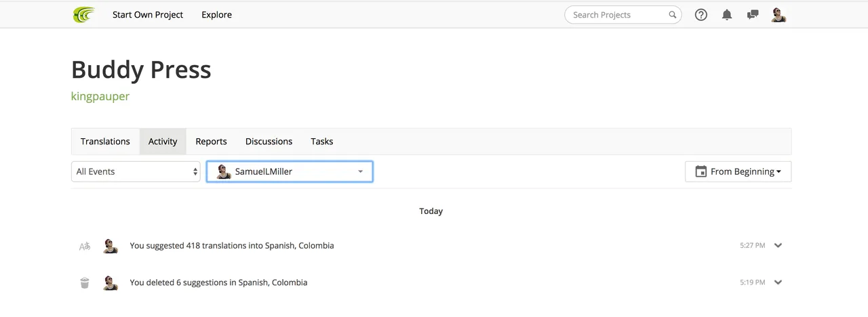Click calendar icon in From Beginning button
The width and height of the screenshot is (868, 317).
701,171
